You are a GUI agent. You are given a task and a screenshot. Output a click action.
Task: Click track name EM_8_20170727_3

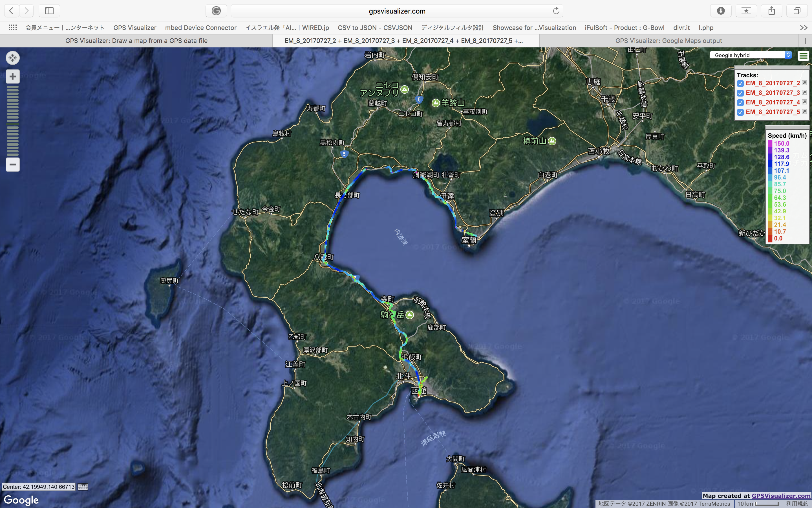tap(773, 93)
